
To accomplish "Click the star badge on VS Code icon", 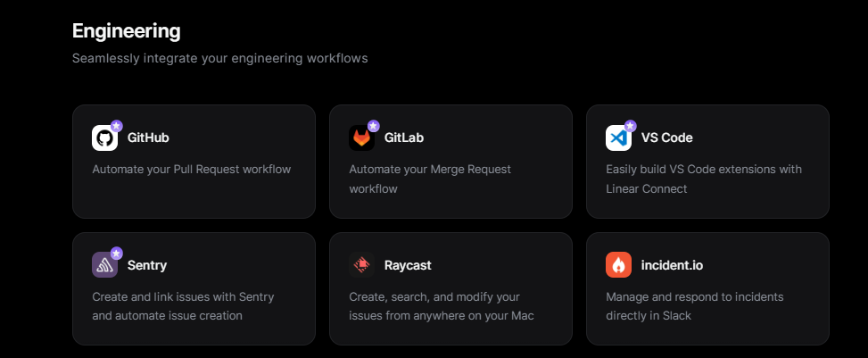I will click(630, 127).
